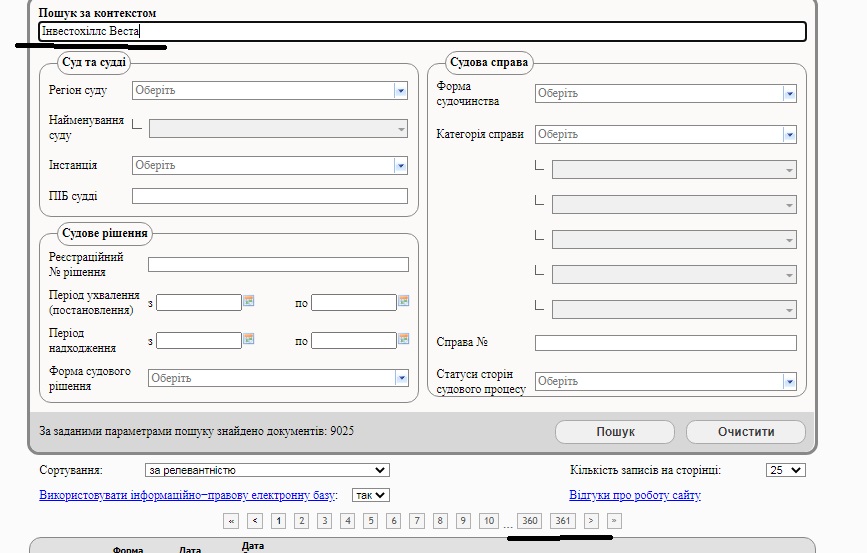
Task: Click the Очистити button
Action: click(745, 432)
